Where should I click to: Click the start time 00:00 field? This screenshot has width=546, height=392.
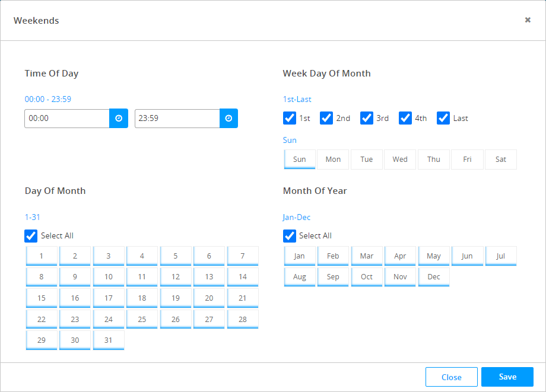coord(66,119)
